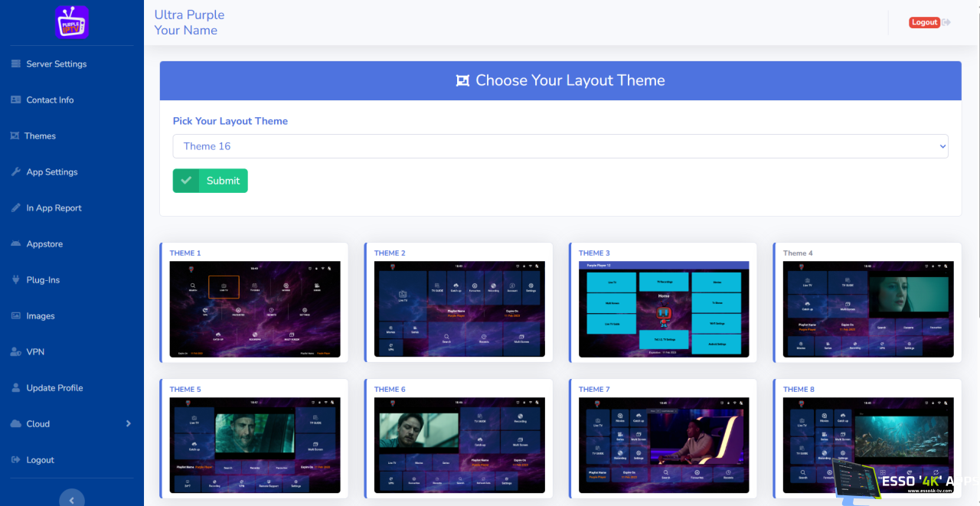Screen dimensions: 980x506
Task: Collapse the sidebar with arrow button
Action: tap(72, 500)
